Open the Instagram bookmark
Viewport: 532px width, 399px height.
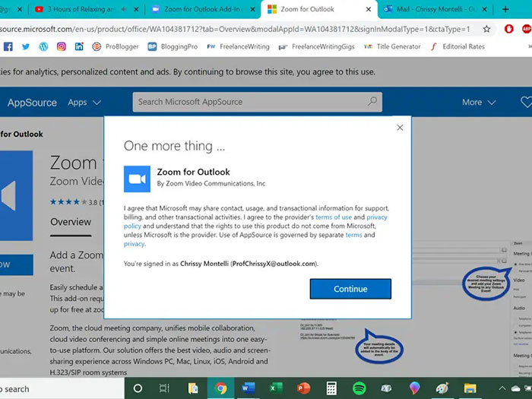pos(61,46)
